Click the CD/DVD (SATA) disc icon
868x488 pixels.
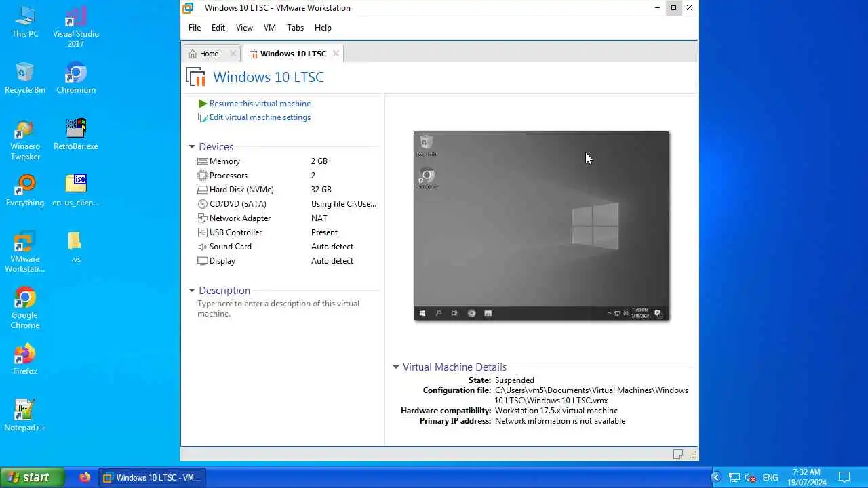coord(203,204)
